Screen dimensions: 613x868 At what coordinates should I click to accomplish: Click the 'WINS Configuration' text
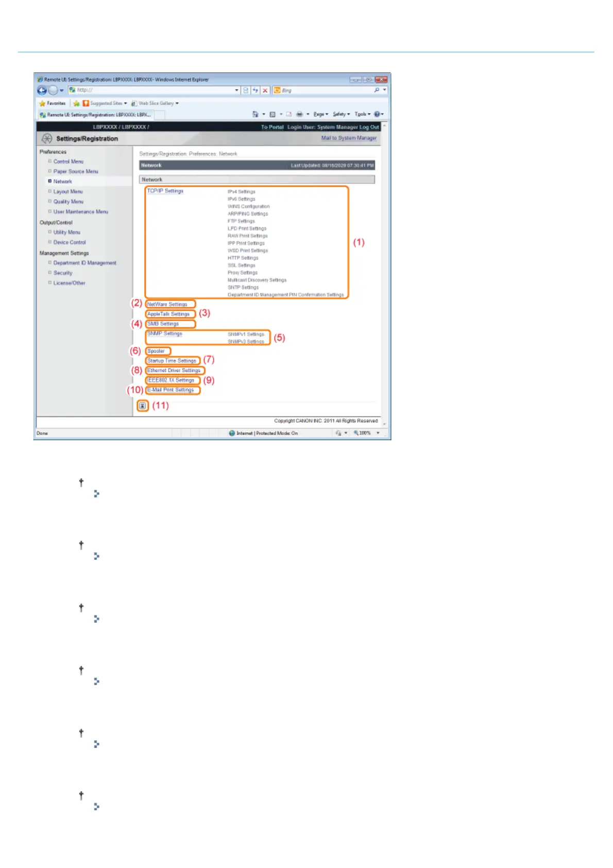(249, 206)
